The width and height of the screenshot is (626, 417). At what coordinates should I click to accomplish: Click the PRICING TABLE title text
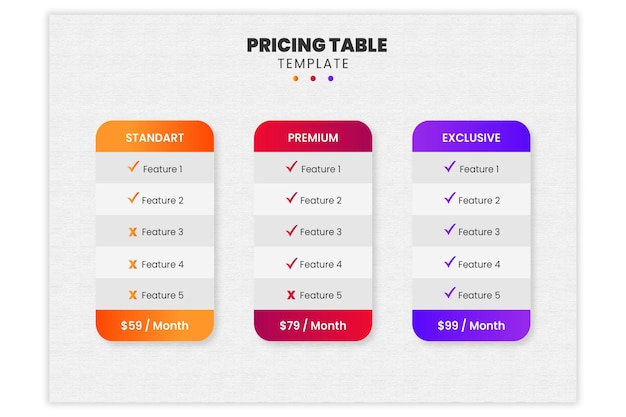pyautogui.click(x=317, y=45)
